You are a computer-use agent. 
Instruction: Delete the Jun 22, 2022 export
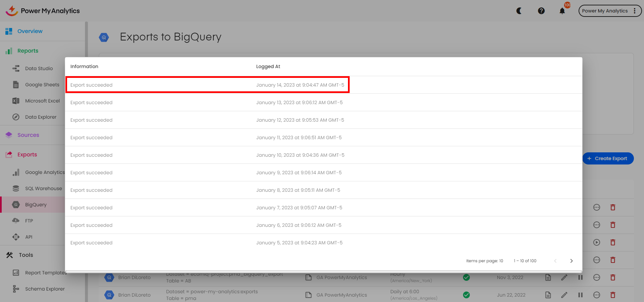pyautogui.click(x=613, y=295)
